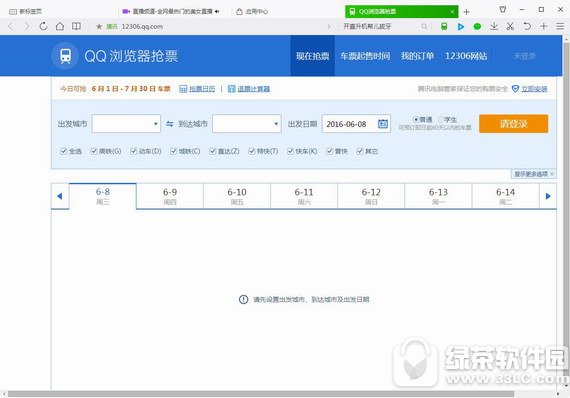The height and width of the screenshot is (398, 570).
Task: Open the 出发城市 departure city dropdown
Action: (x=126, y=124)
